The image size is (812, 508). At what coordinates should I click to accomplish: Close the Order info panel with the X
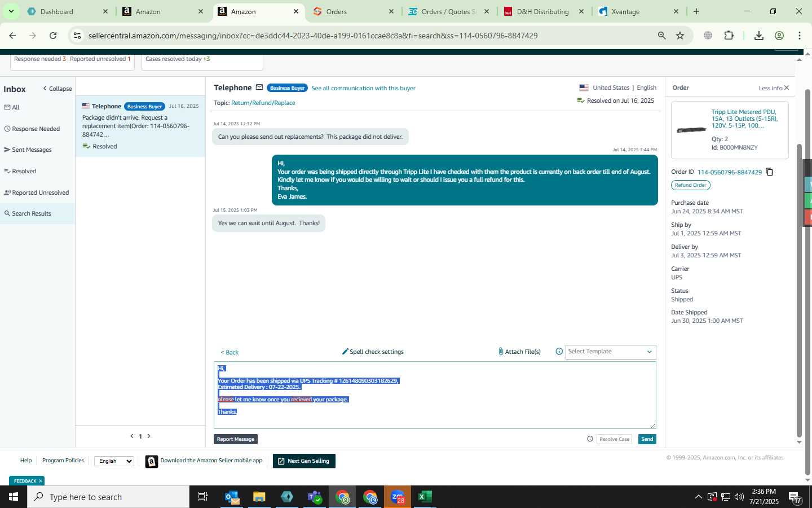(x=787, y=88)
